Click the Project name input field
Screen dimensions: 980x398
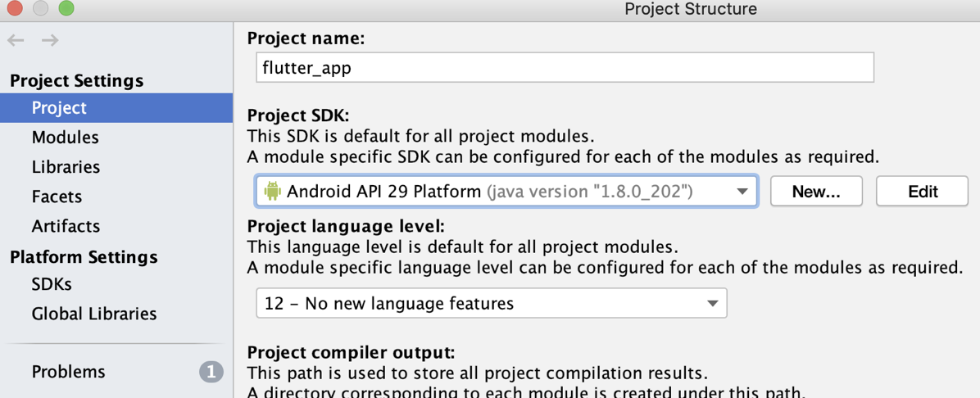pos(565,67)
